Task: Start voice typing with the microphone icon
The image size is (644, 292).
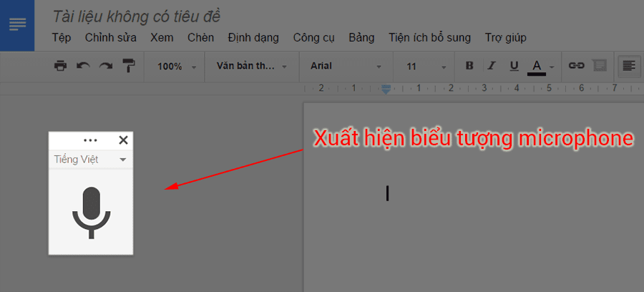Action: (91, 213)
